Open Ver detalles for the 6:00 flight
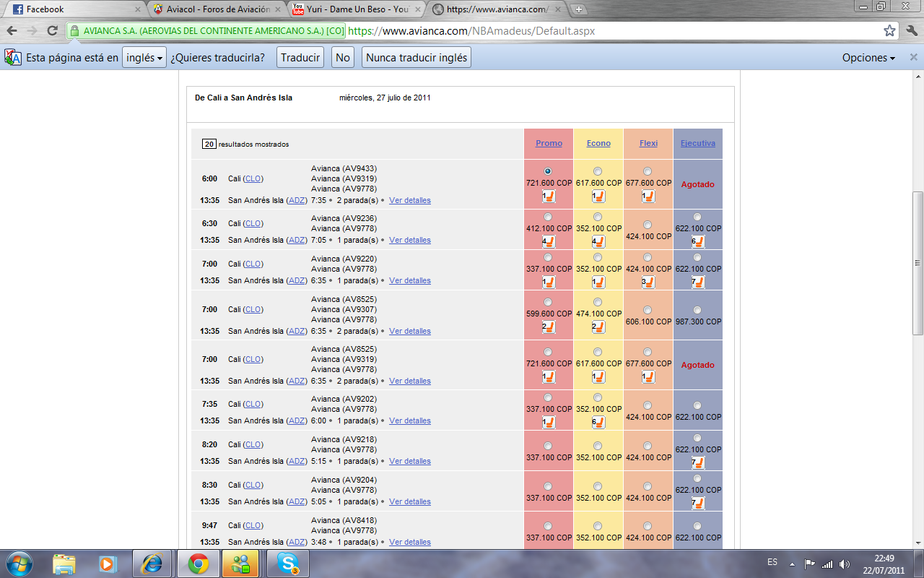Screen dimensions: 924x578 tap(409, 200)
